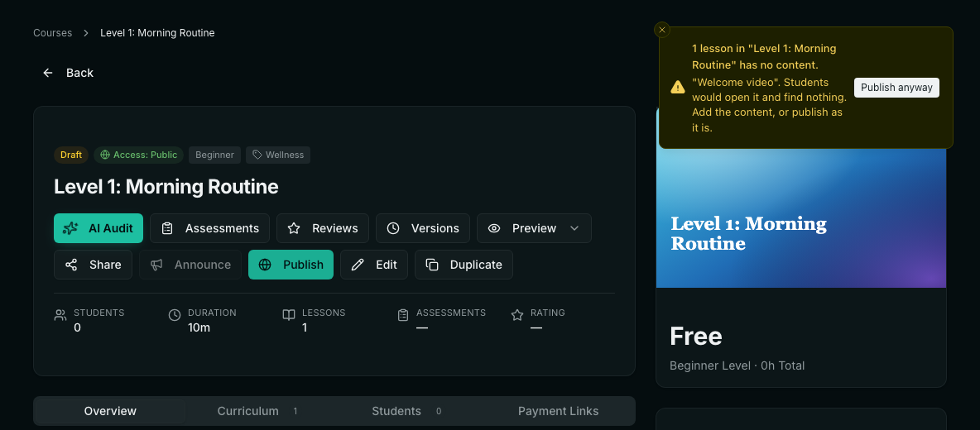Viewport: 980px width, 430px height.
Task: Open the Payment Links tab
Action: pyautogui.click(x=558, y=411)
